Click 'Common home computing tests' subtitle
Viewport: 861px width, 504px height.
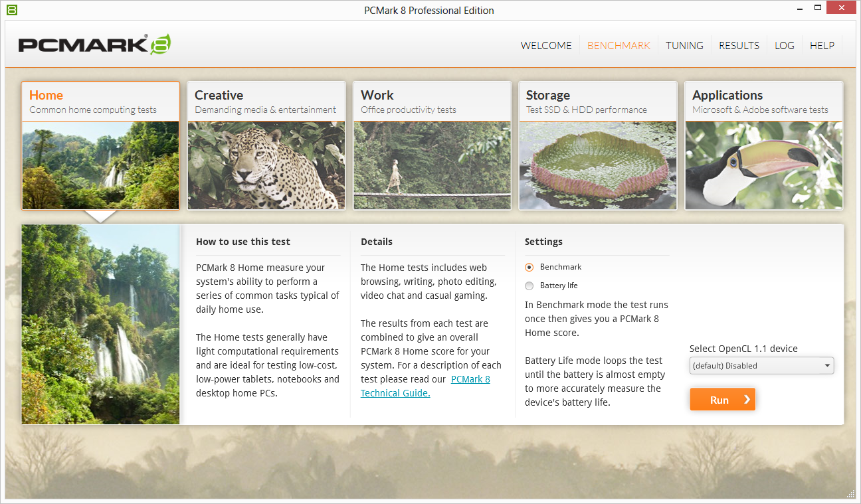(x=93, y=110)
